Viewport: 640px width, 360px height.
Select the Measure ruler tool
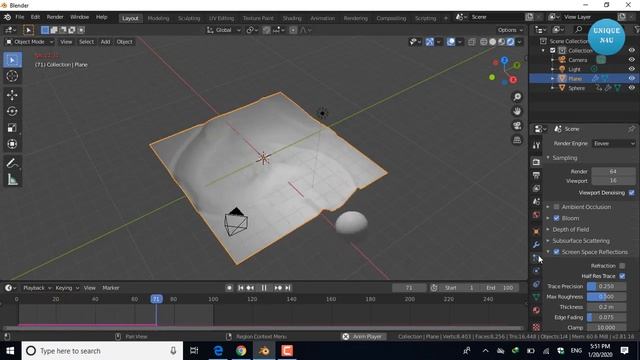pos(12,180)
